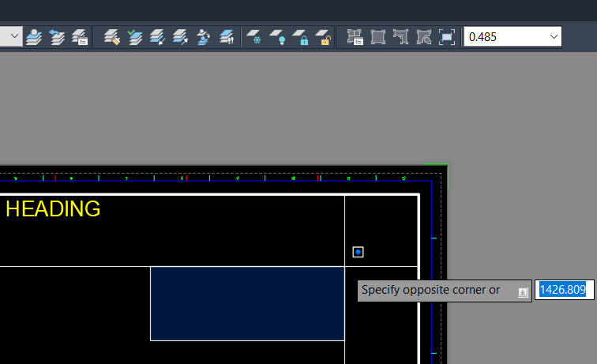
Task: Click the Layer Off lightbulb icon
Action: [277, 37]
